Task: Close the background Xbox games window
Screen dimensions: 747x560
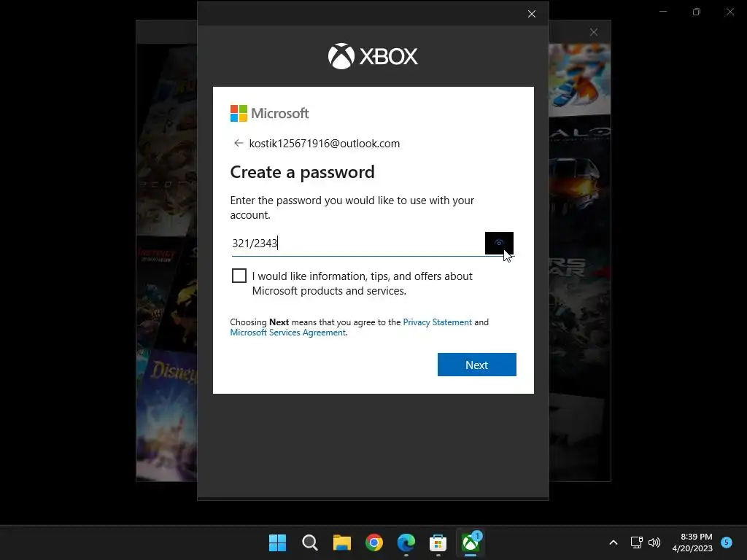Action: click(x=594, y=32)
